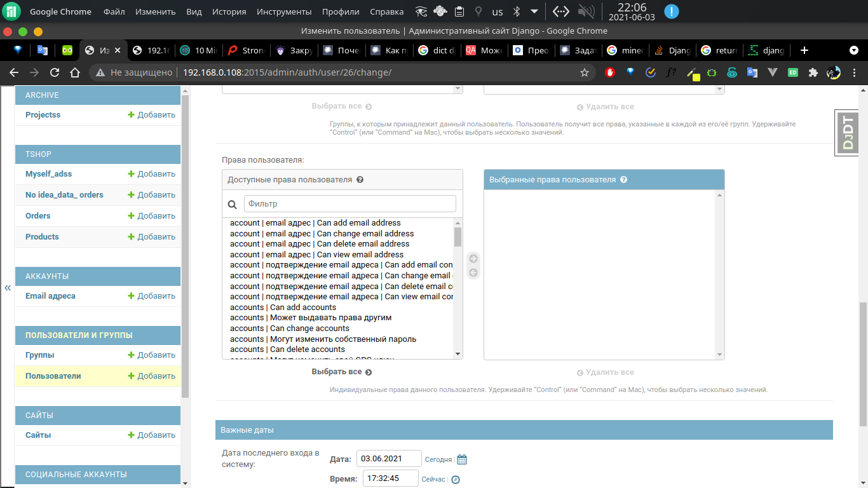Select 'accounts | Может выдавать права другим' permission

tap(311, 318)
